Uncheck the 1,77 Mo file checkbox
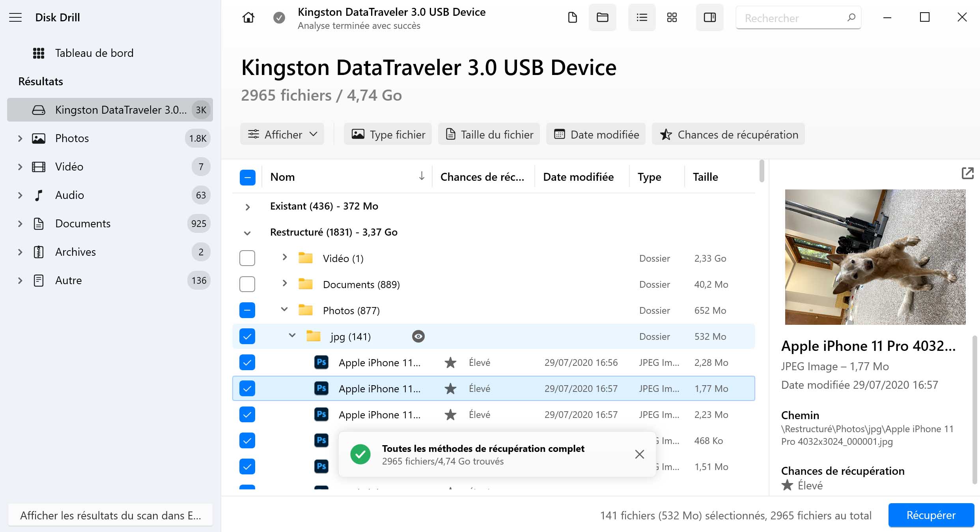The image size is (980, 532). (x=247, y=388)
